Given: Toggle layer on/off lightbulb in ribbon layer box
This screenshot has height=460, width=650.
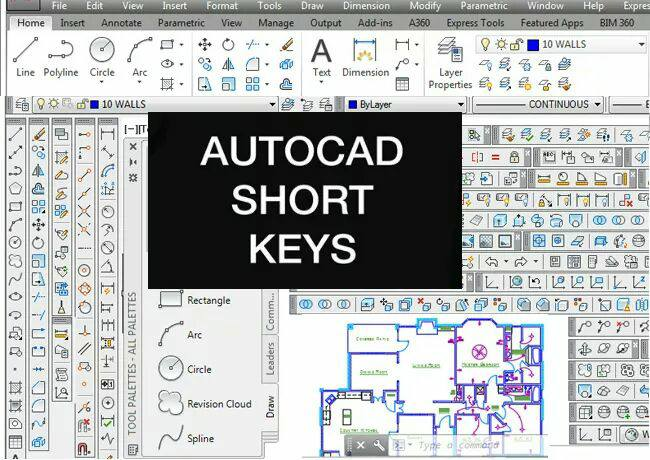Looking at the screenshot, I should click(x=485, y=44).
